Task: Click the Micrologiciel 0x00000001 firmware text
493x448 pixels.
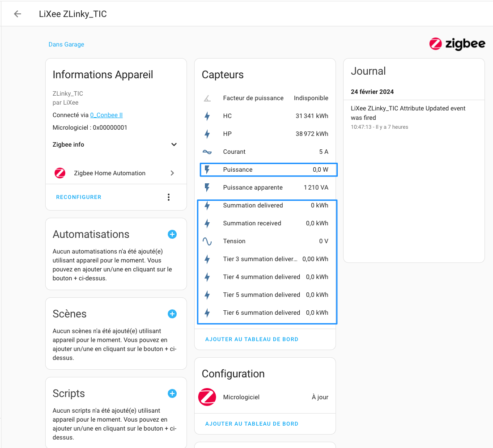Action: [90, 127]
